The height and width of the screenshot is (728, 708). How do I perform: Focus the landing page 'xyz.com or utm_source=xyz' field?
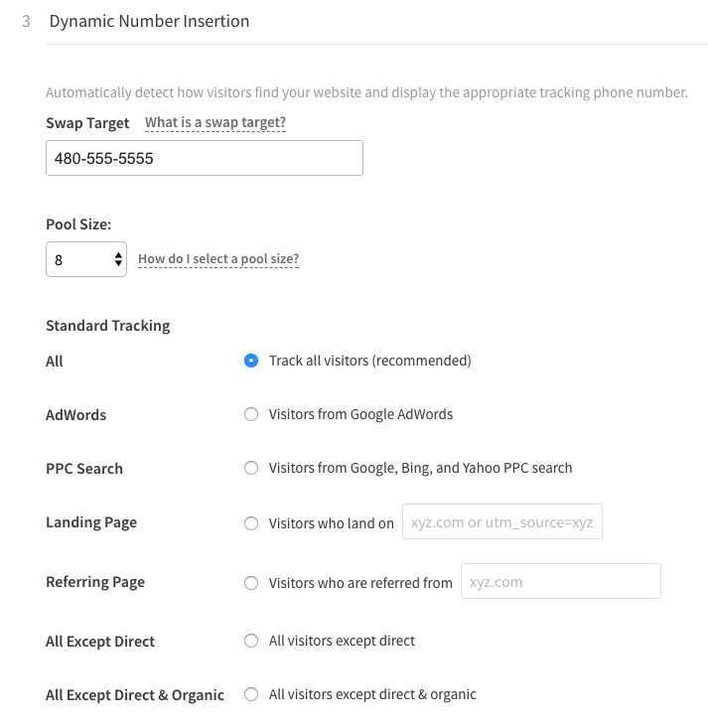click(x=502, y=521)
